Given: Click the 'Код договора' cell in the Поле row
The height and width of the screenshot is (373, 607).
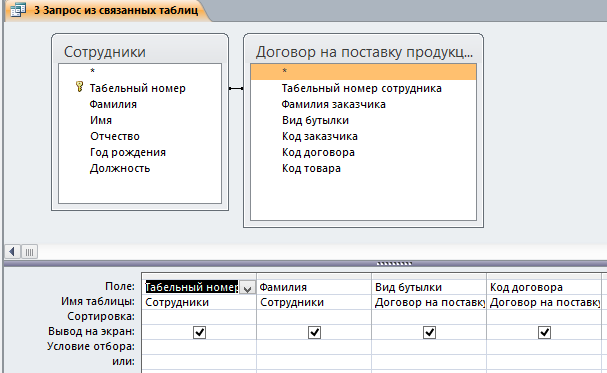Looking at the screenshot, I should (544, 287).
